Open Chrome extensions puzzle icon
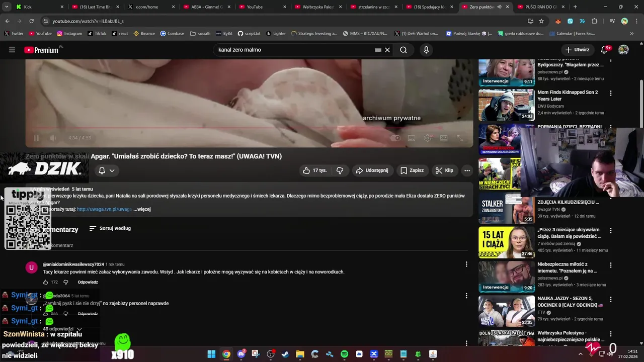The image size is (644, 362). click(x=594, y=21)
